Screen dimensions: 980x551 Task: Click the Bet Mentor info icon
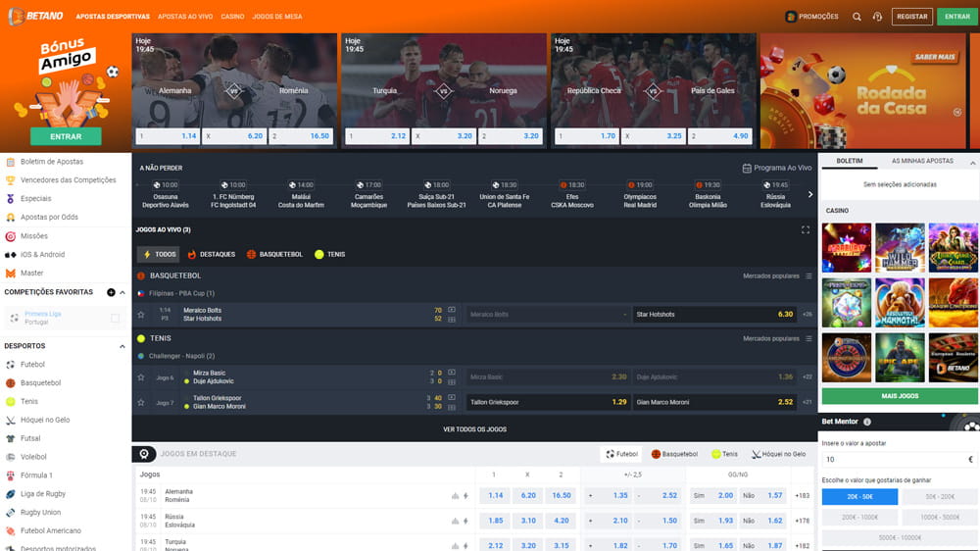tap(867, 422)
